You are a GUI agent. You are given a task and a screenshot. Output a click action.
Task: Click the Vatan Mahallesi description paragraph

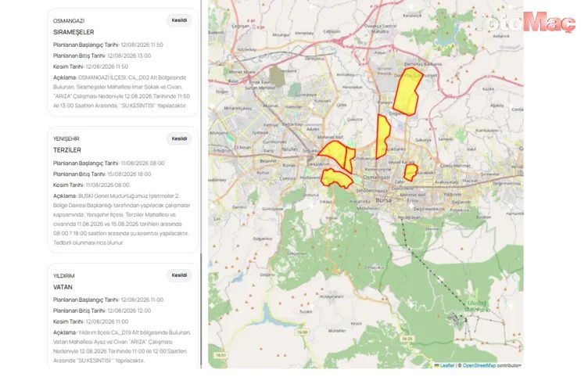pyautogui.click(x=122, y=346)
